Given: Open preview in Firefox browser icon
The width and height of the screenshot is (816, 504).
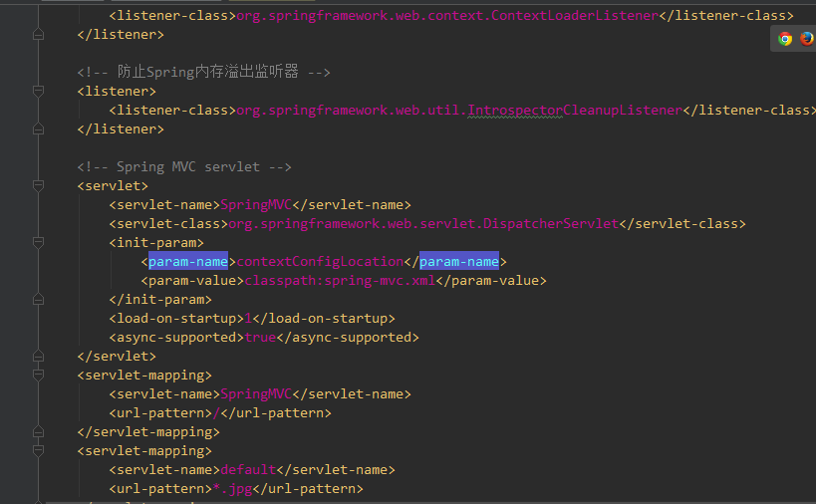Looking at the screenshot, I should pos(807,39).
